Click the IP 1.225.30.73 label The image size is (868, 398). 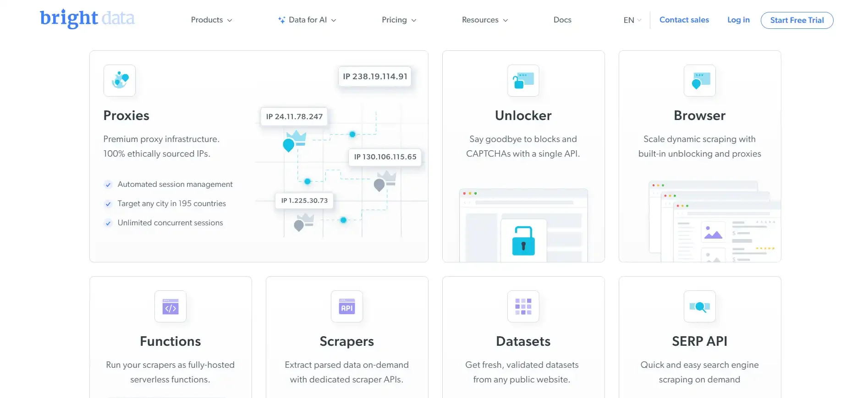click(x=304, y=201)
